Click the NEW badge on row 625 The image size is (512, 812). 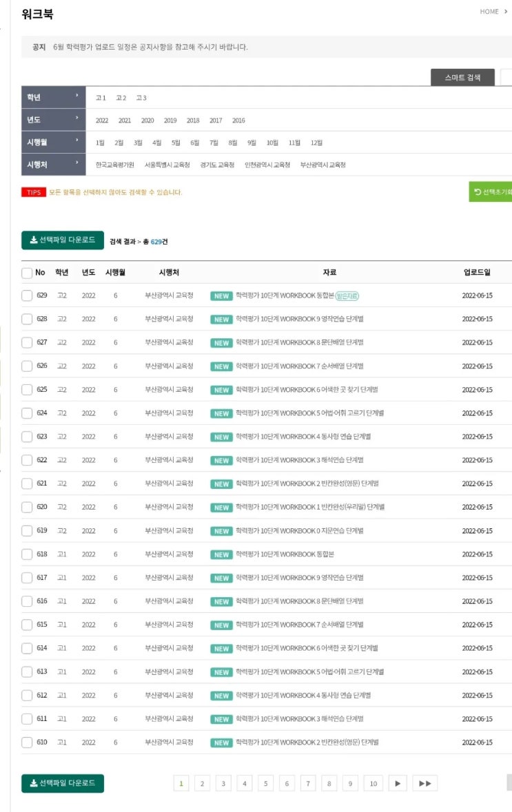click(221, 390)
